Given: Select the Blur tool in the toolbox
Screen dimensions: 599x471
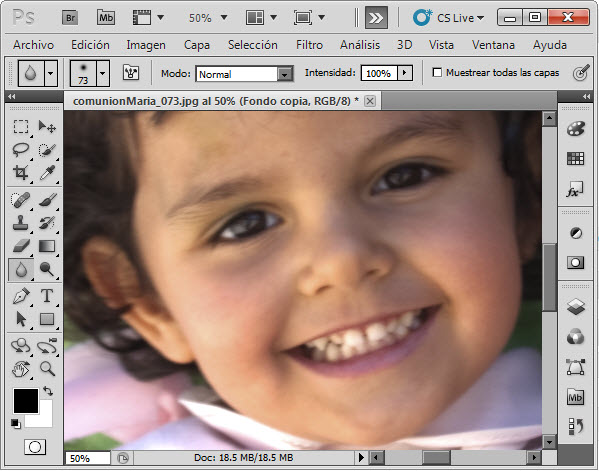Looking at the screenshot, I should click(21, 269).
